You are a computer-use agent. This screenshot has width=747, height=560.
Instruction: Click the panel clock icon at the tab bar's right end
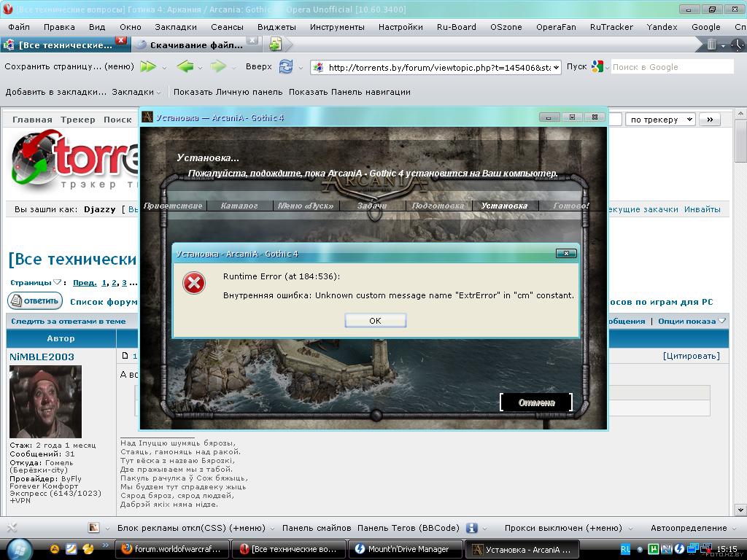point(738,44)
